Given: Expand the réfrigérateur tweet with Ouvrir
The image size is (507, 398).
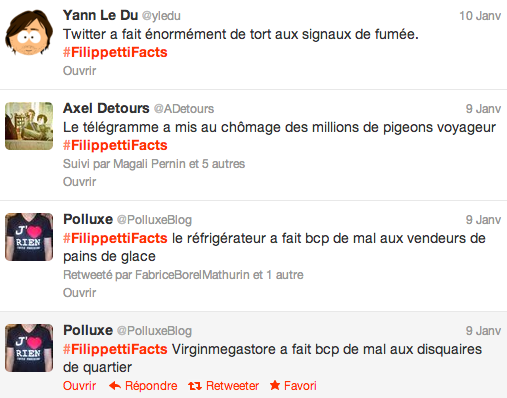Looking at the screenshot, I should click(x=80, y=293).
